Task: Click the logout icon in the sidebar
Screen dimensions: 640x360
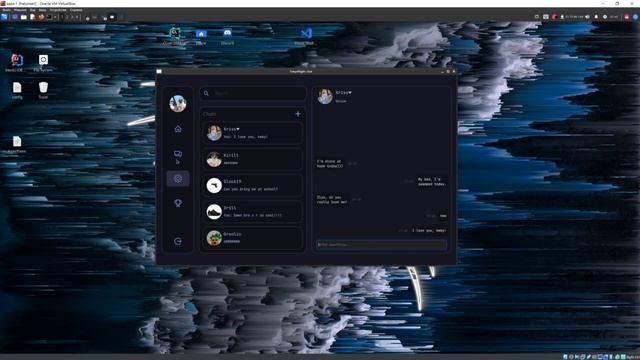Action: click(x=178, y=241)
